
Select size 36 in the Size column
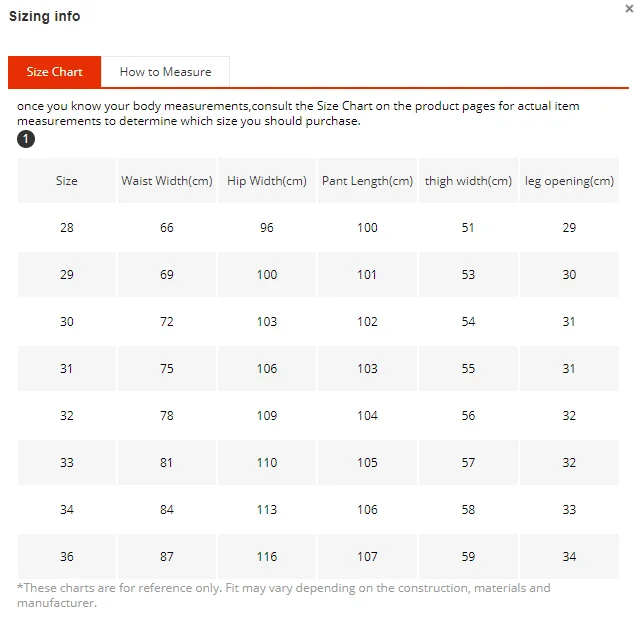(x=67, y=557)
